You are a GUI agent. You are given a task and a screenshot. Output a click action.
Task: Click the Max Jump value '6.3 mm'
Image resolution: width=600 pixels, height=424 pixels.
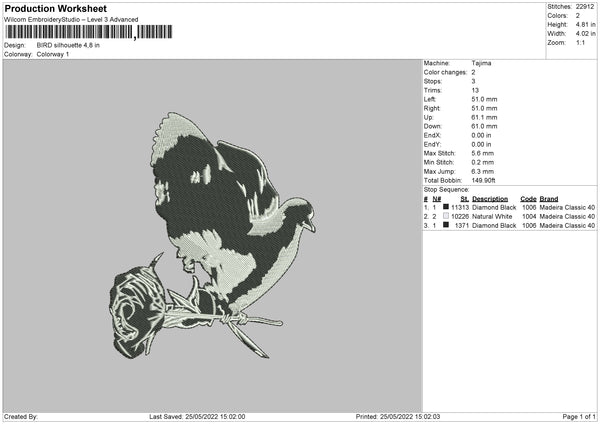(483, 171)
